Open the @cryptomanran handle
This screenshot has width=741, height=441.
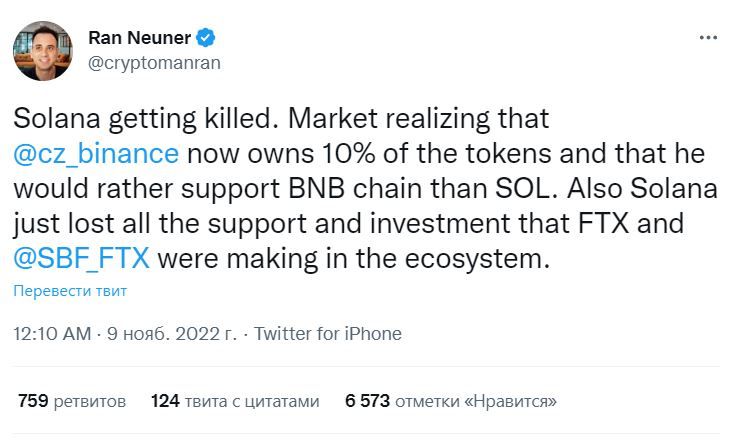point(153,63)
